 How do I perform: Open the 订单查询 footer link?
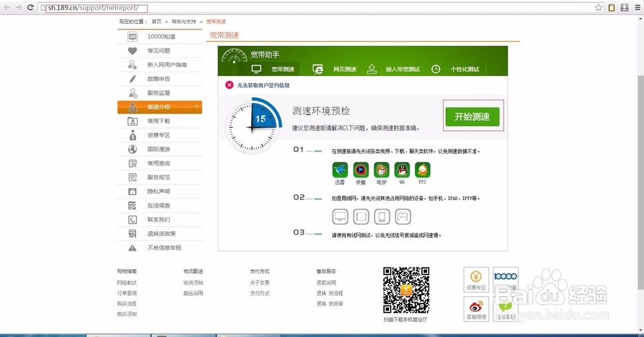click(x=127, y=293)
